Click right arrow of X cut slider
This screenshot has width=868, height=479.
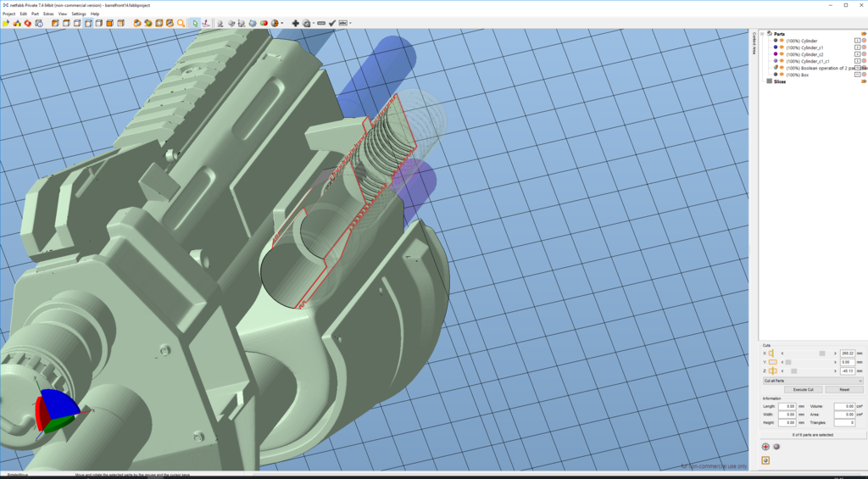click(x=835, y=354)
